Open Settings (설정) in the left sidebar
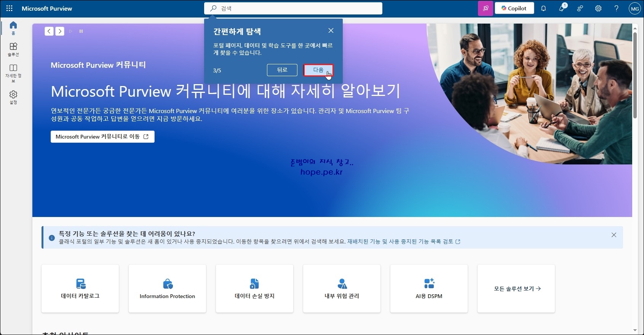Viewport: 644px width, 335px height. (x=13, y=97)
